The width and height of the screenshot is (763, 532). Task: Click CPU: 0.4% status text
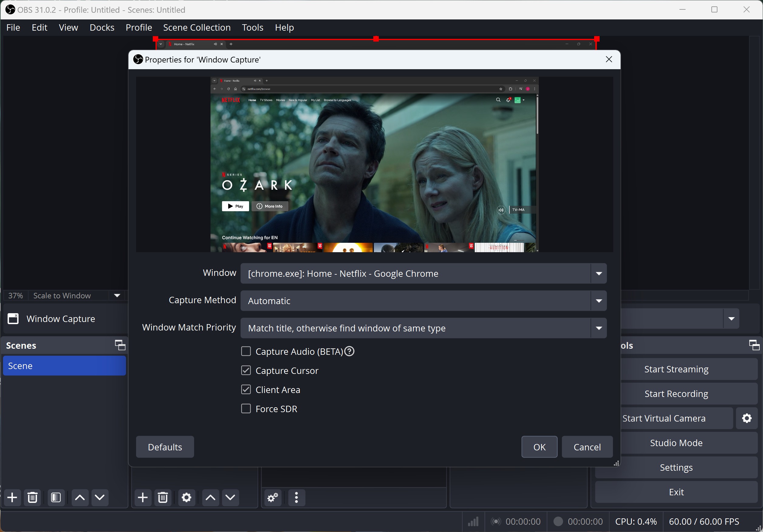point(636,521)
